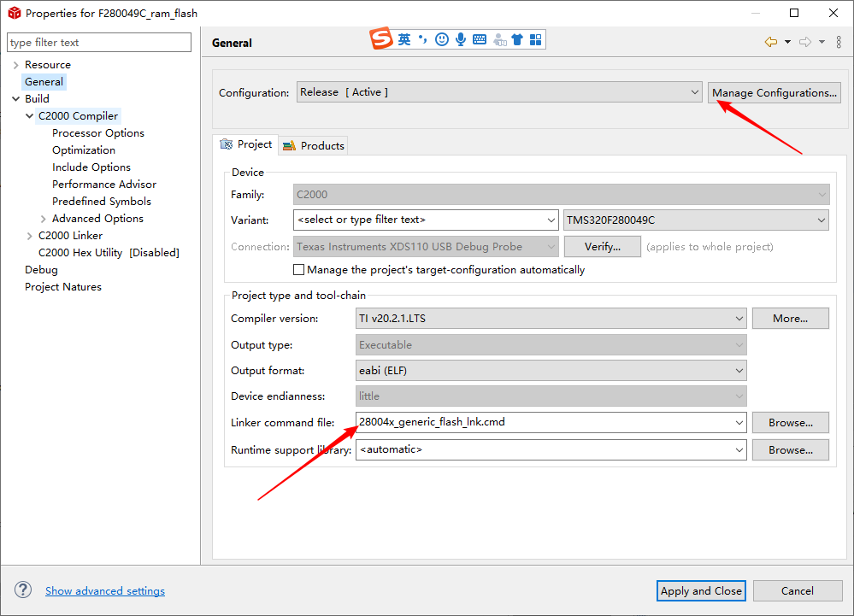Screen dimensions: 854x616
Task: Open the TMS320F280049C device dropdown
Action: pos(696,220)
